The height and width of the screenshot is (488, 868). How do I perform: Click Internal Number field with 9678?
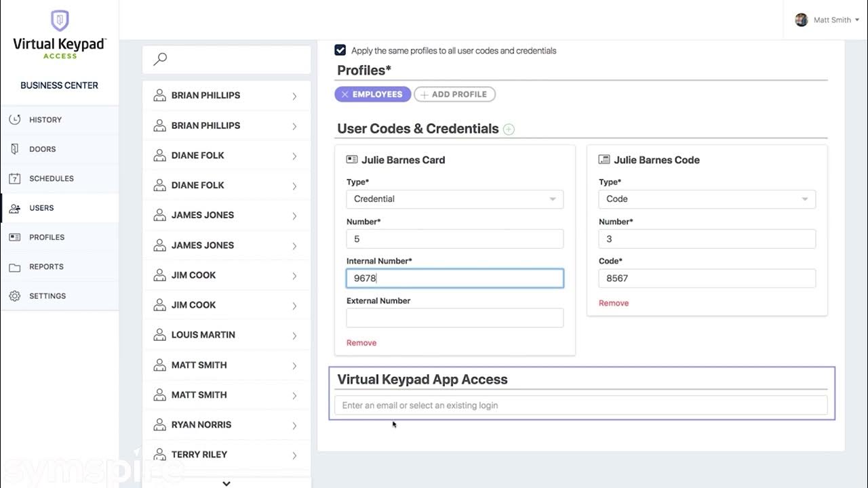click(455, 278)
